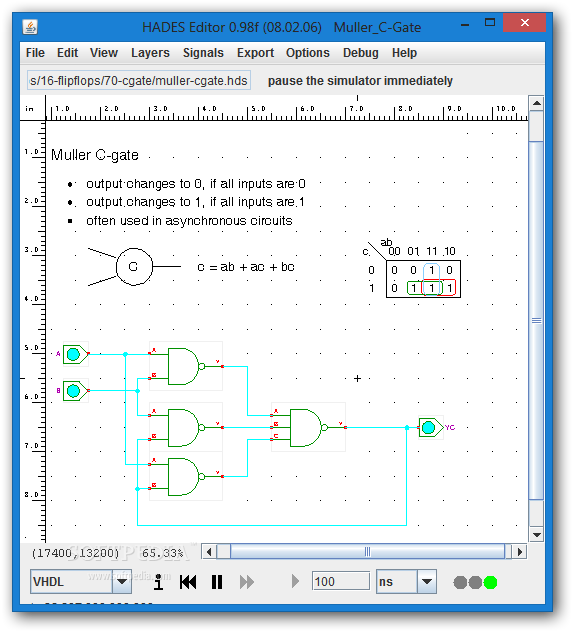This screenshot has height=632, width=573.
Task: Select the bottom NAND gate
Action: pos(185,476)
